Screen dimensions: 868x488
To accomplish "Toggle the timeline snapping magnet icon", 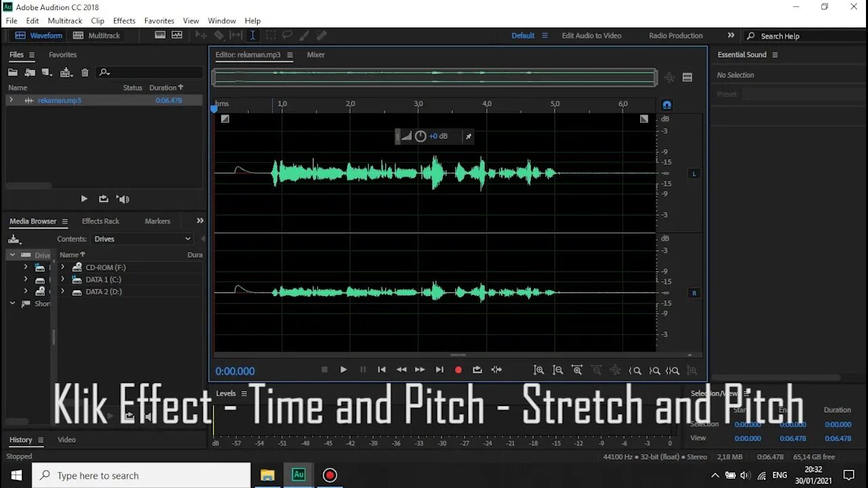I will 667,105.
